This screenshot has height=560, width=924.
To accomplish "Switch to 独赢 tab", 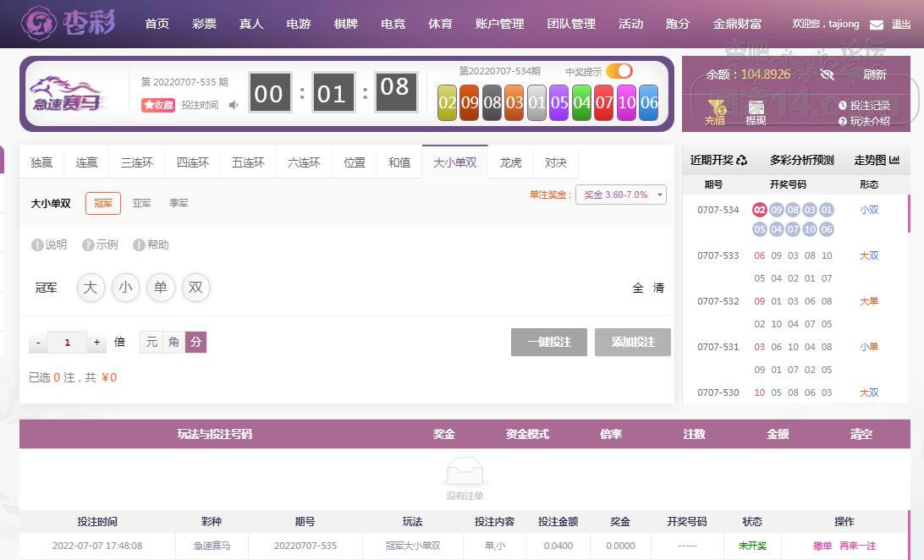I will [x=41, y=162].
